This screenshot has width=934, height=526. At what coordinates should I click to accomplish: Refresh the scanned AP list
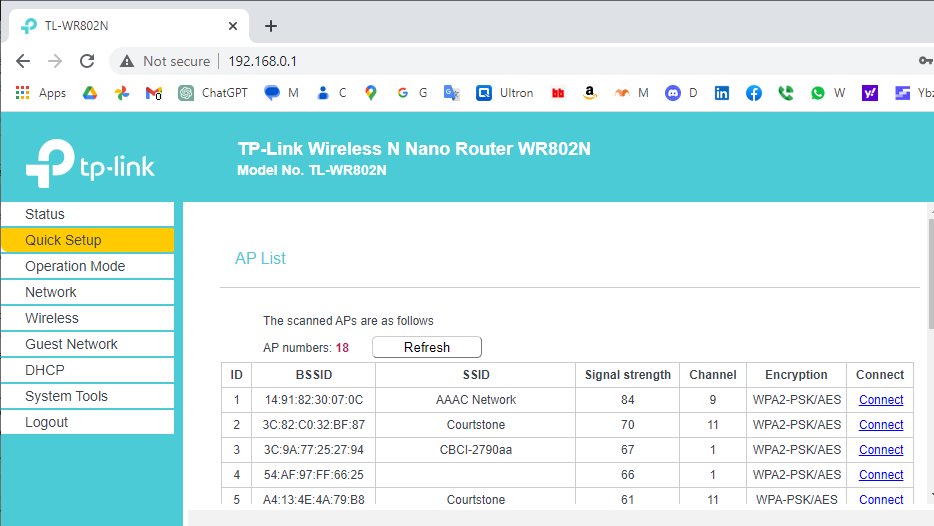(427, 347)
